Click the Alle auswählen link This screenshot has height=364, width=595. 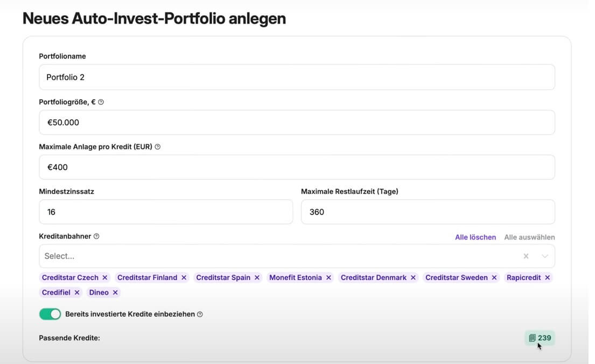click(x=529, y=237)
